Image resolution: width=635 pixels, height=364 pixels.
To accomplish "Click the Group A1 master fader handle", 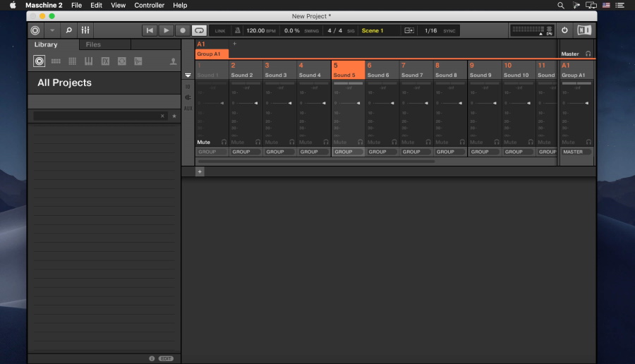I will pyautogui.click(x=586, y=103).
